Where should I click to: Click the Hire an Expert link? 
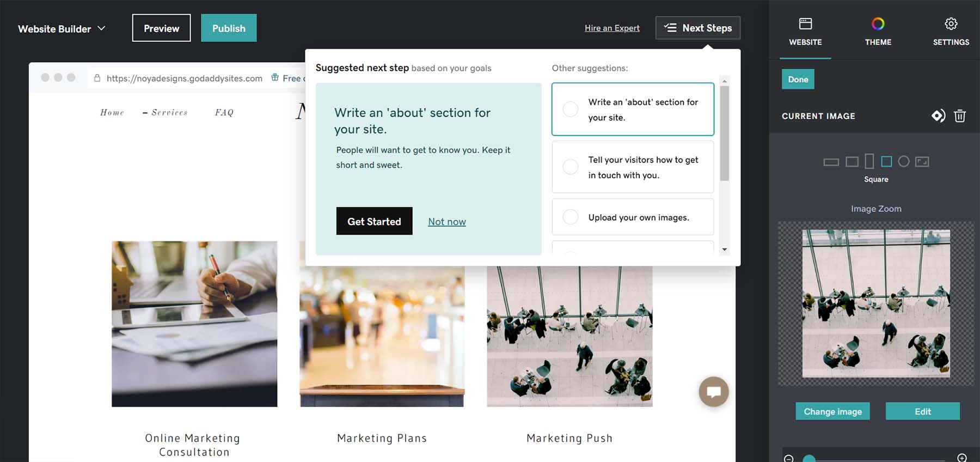click(x=612, y=28)
